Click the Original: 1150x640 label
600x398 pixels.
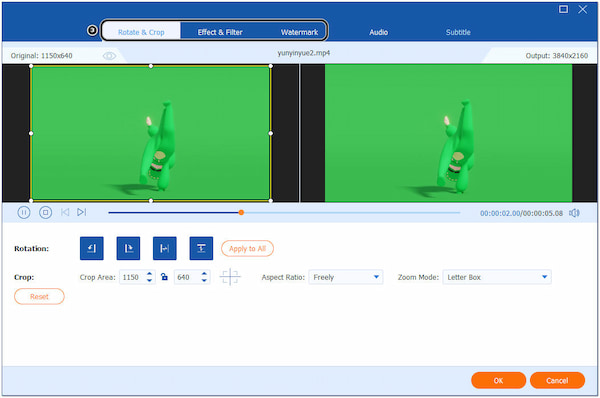[x=41, y=56]
